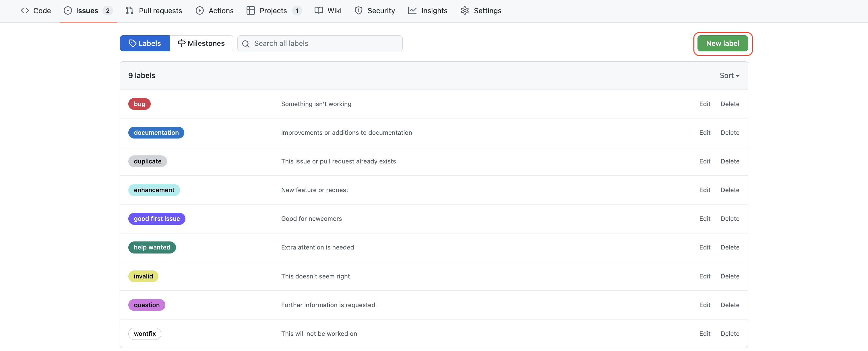Click the purple good first issue badge
Viewport: 868px width, 351px height.
pos(157,219)
